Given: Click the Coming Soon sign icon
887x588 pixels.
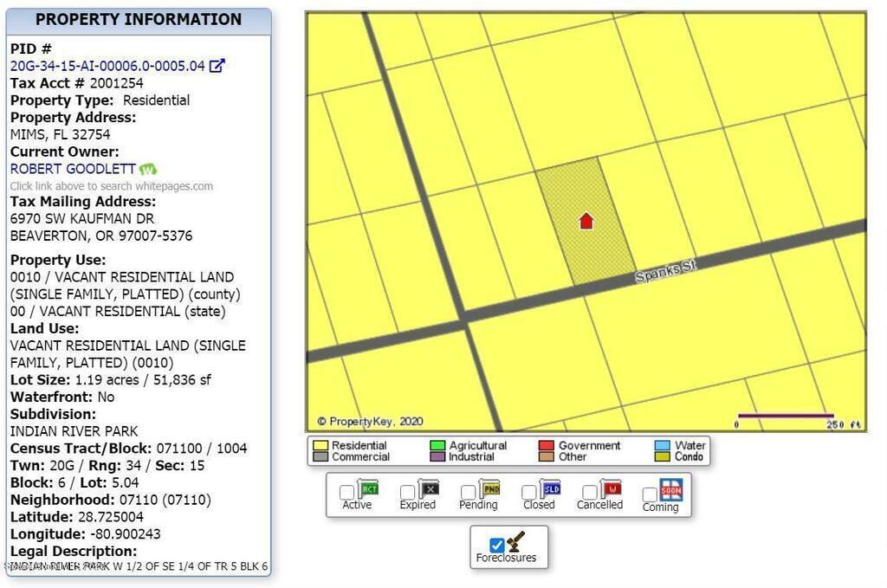Looking at the screenshot, I should tap(671, 489).
